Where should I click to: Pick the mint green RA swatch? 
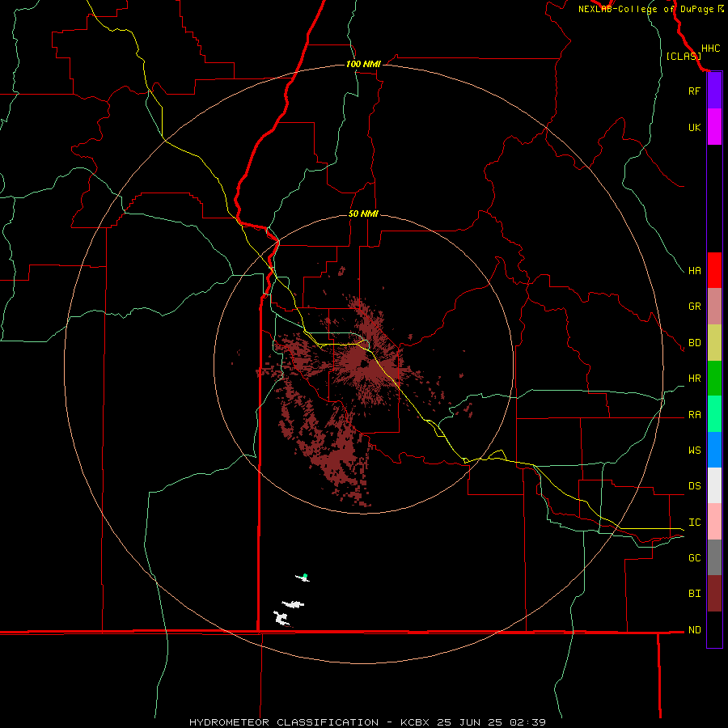coord(714,414)
